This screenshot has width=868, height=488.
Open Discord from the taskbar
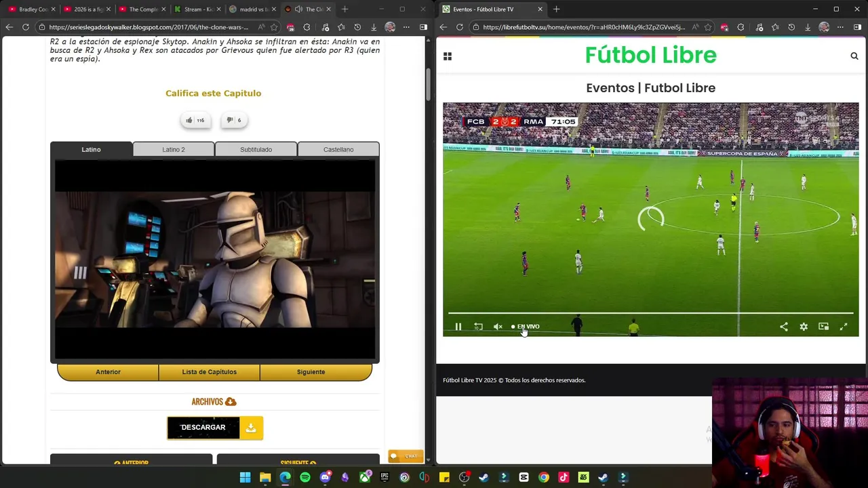[325, 478]
